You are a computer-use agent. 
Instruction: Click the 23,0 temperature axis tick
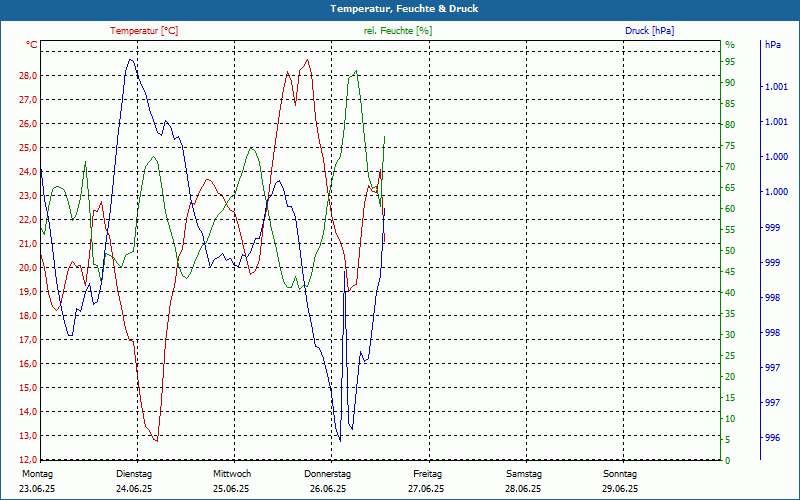(28, 195)
